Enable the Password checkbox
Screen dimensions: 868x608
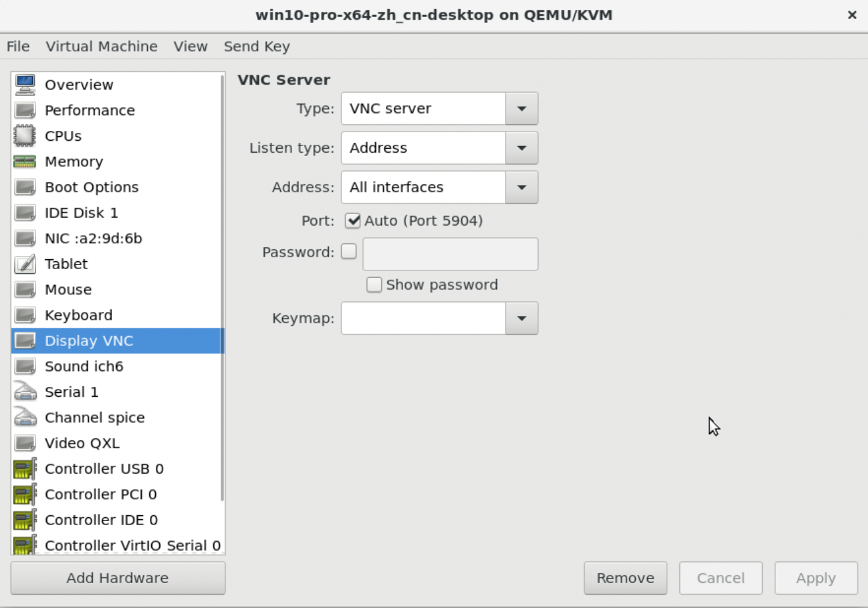point(349,251)
